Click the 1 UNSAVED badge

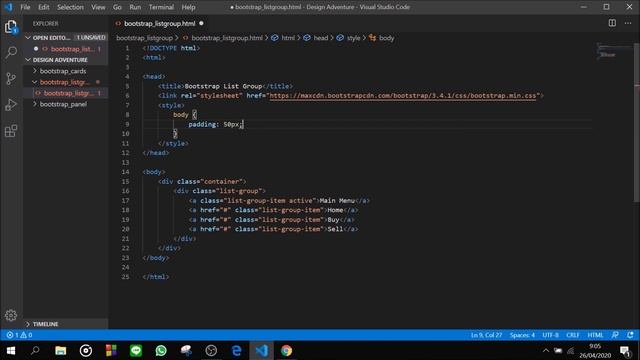(91, 38)
